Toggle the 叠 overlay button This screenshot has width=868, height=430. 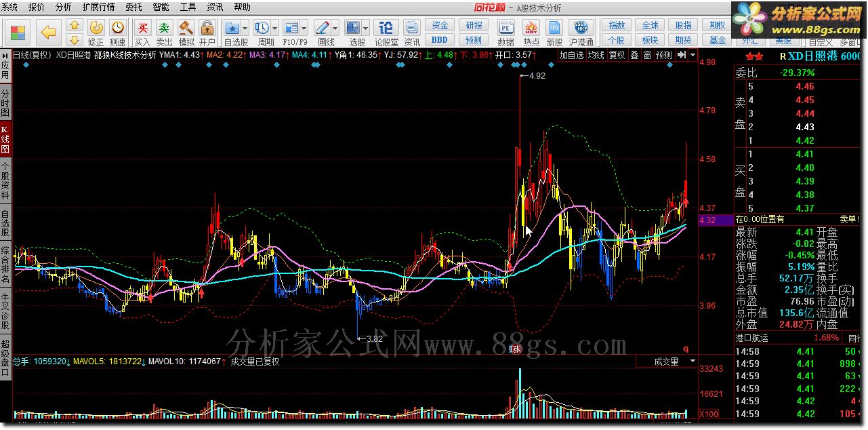[x=634, y=55]
